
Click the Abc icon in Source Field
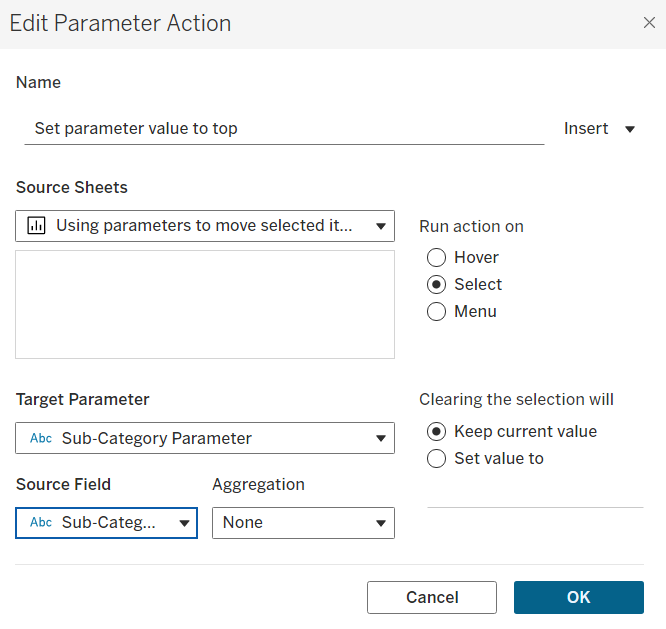[x=41, y=523]
